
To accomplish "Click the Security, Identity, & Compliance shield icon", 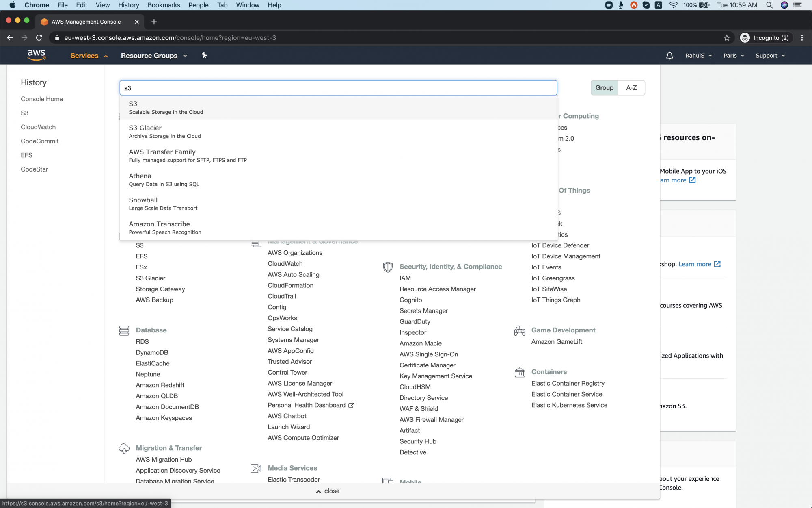I will 387,267.
